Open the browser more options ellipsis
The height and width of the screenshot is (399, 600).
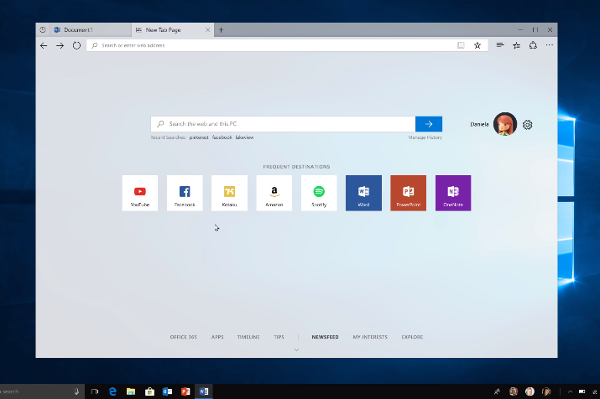(549, 45)
